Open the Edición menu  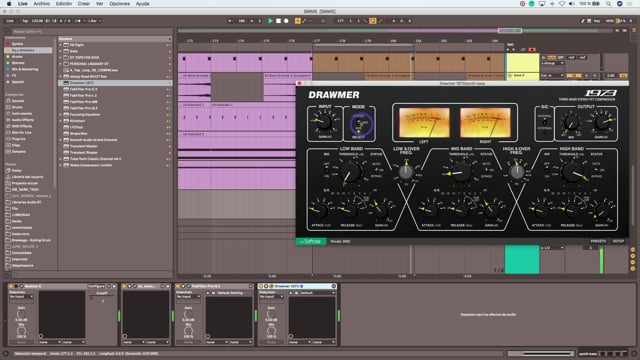pyautogui.click(x=64, y=4)
